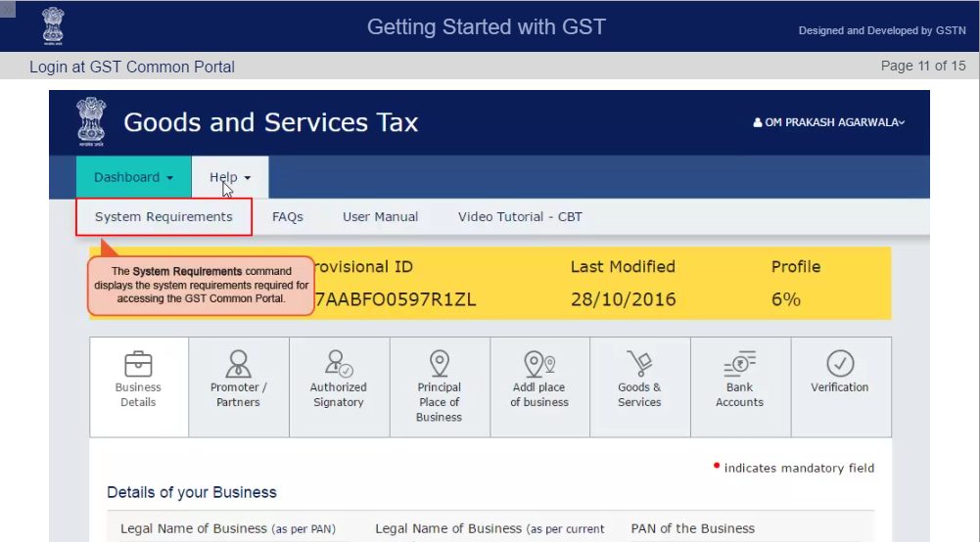This screenshot has height=542, width=980.
Task: Click the Details of your Business heading
Action: 192,493
